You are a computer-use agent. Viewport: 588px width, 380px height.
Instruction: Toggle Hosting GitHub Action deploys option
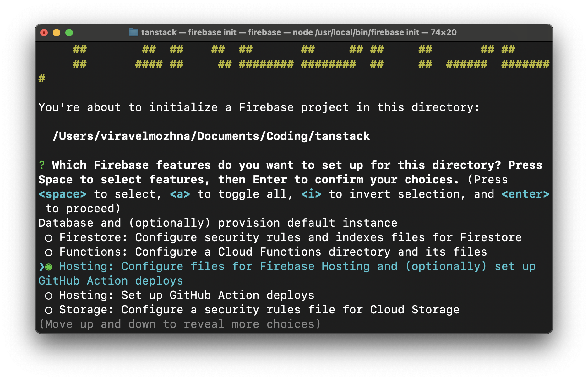pyautogui.click(x=49, y=295)
